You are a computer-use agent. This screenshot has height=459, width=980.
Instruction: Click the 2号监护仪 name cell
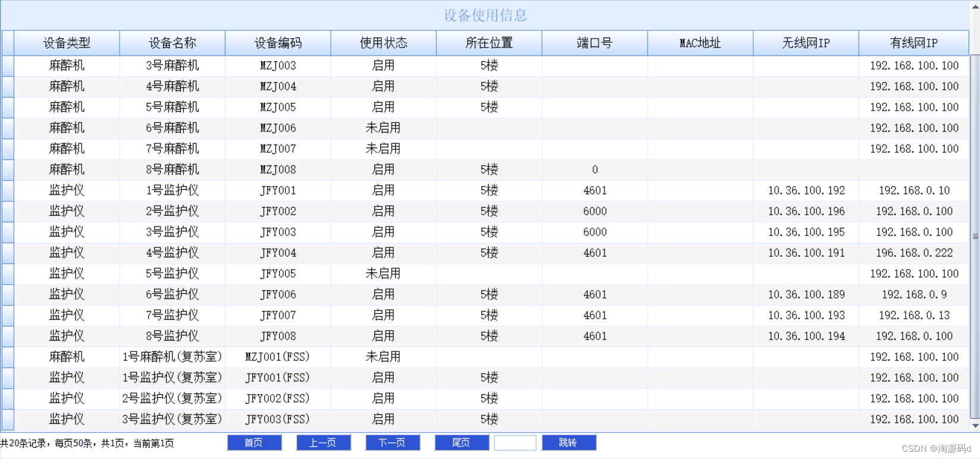pyautogui.click(x=173, y=211)
